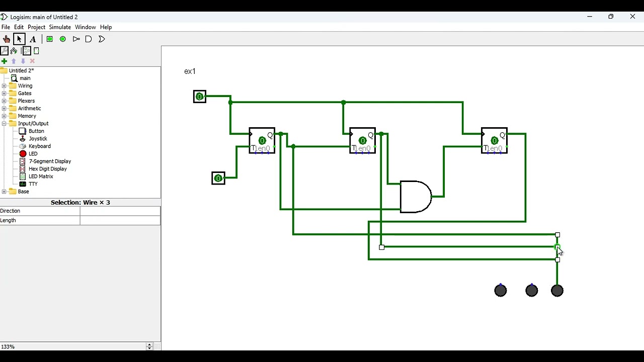Select the Poke (hand) tool

(7, 39)
